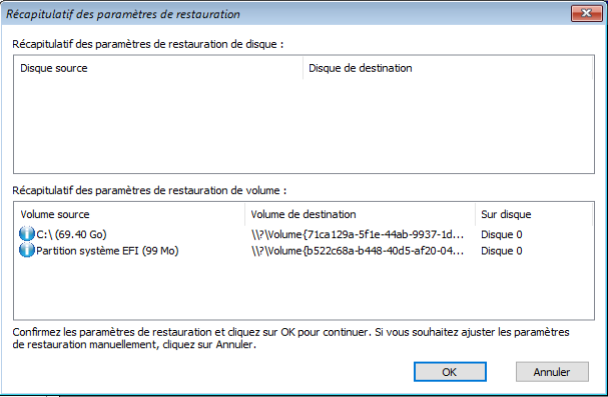Click the info icon beside EFI system partition
The height and width of the screenshot is (397, 608).
pos(27,250)
